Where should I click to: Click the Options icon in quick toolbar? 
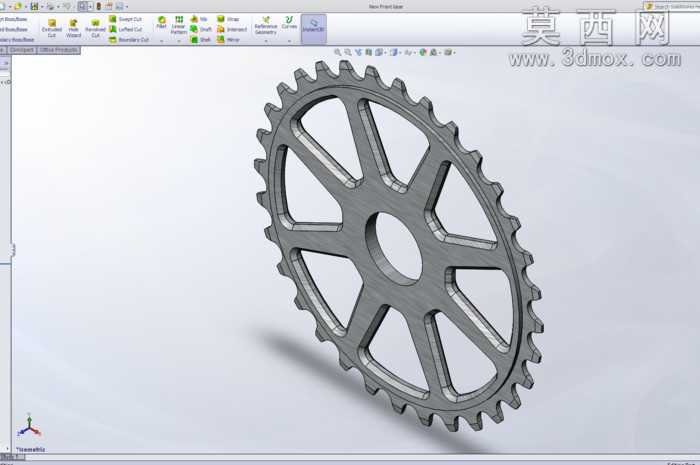120,6
